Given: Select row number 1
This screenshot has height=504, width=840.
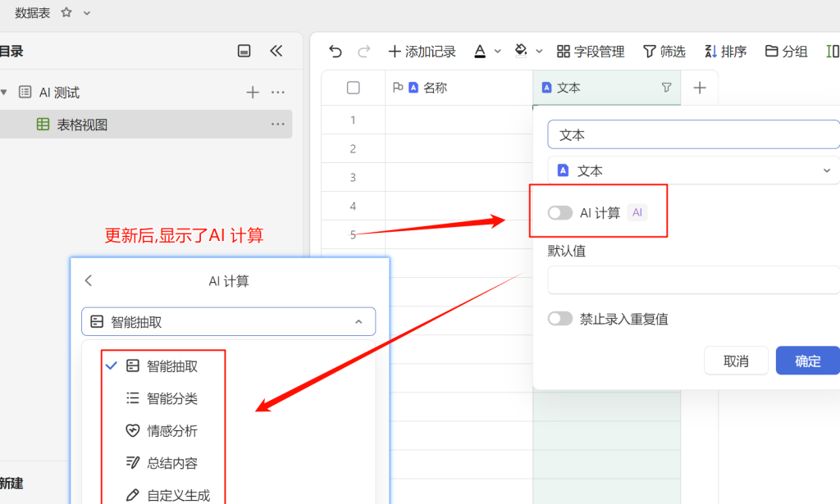Looking at the screenshot, I should coord(353,120).
